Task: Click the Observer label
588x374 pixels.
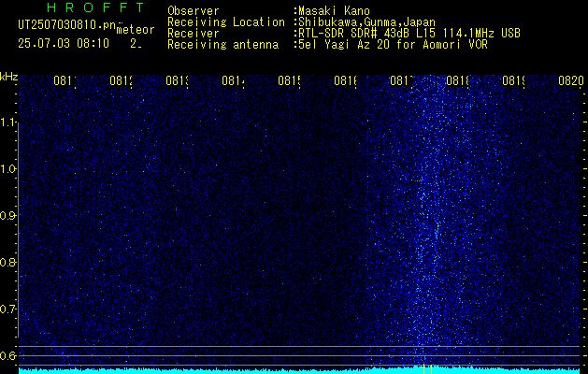Action: click(x=194, y=10)
